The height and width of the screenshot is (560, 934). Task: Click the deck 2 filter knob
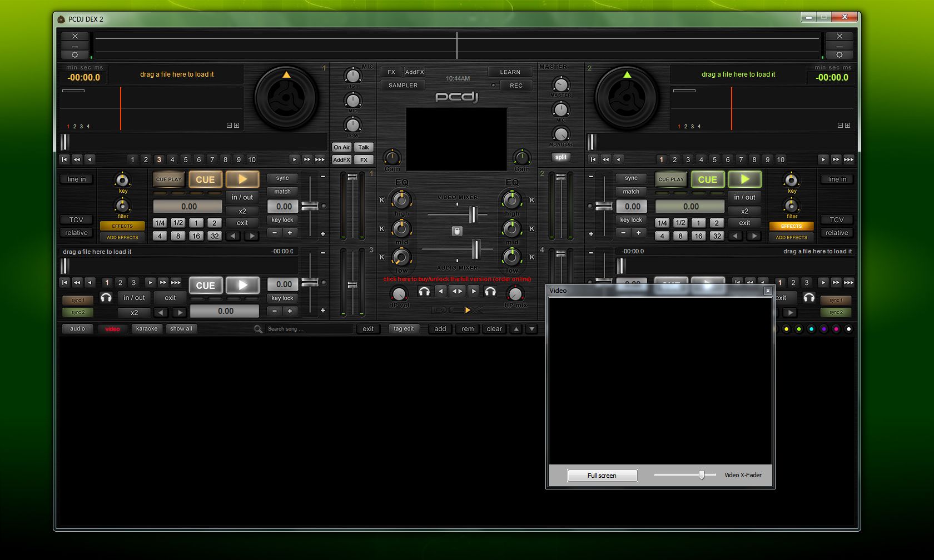791,206
